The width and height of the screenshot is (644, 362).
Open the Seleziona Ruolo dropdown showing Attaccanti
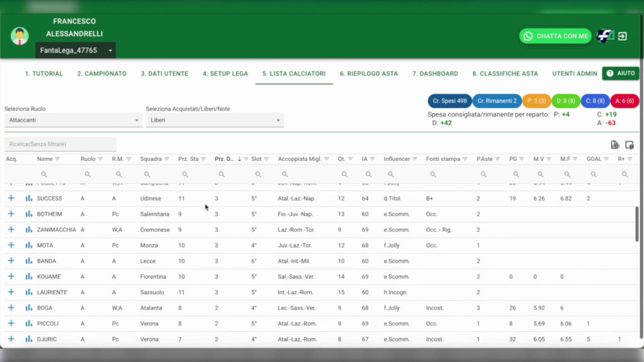[x=73, y=120]
